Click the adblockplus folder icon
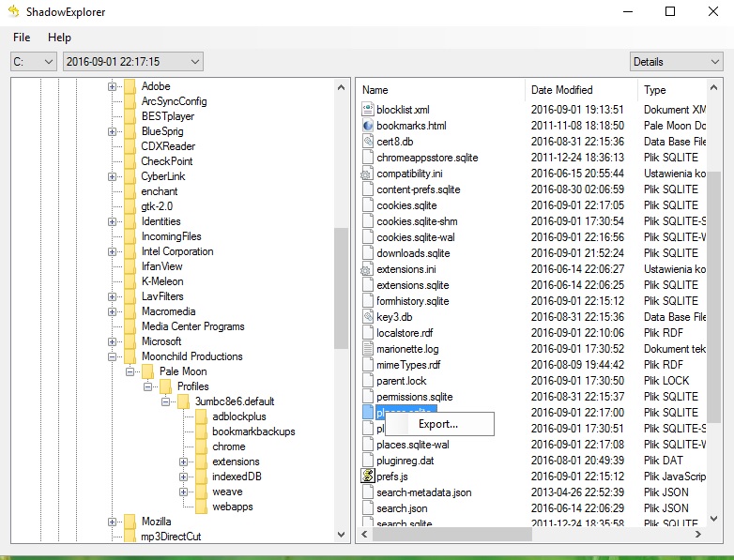 click(201, 416)
